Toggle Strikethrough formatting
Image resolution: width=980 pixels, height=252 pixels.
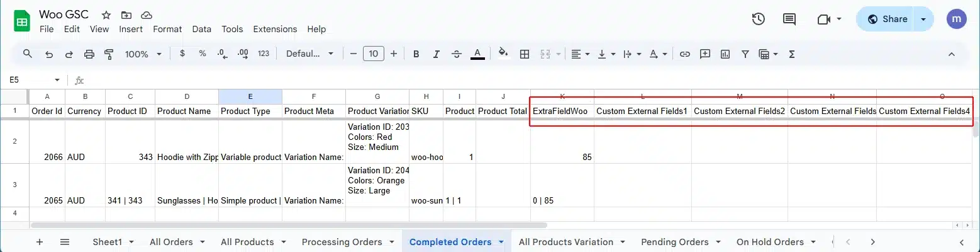tap(457, 54)
